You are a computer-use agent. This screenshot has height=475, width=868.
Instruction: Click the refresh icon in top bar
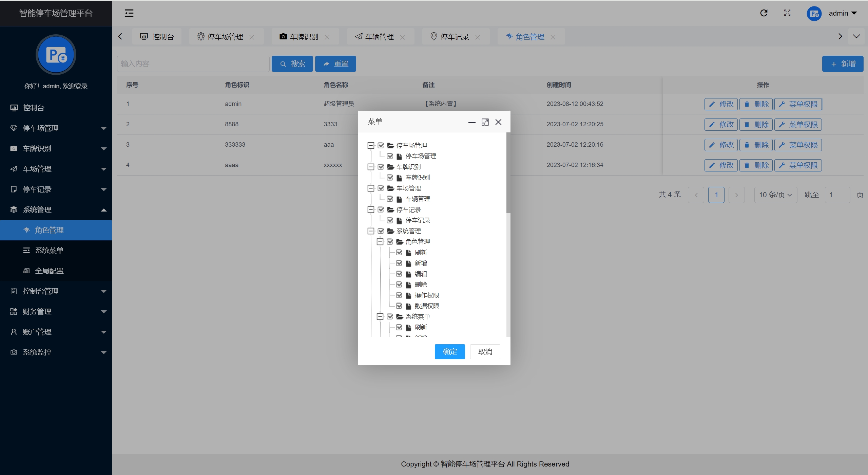(764, 13)
